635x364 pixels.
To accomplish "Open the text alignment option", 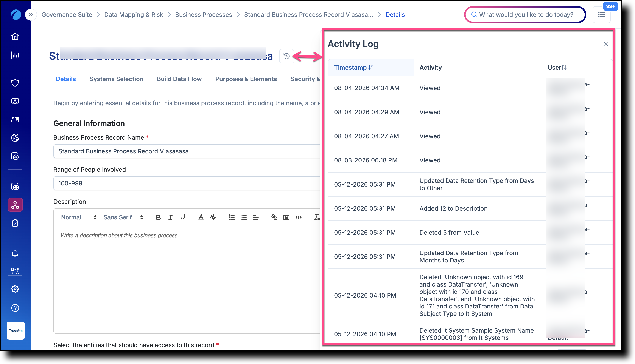I will point(256,217).
